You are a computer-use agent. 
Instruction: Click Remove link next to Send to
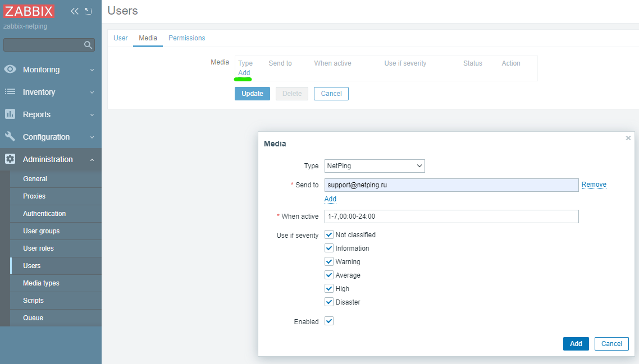pyautogui.click(x=594, y=185)
